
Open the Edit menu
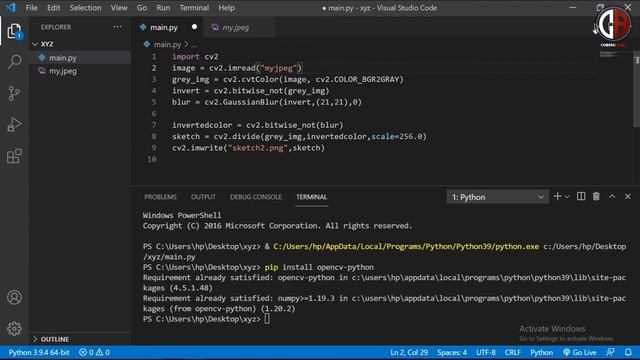(x=53, y=8)
